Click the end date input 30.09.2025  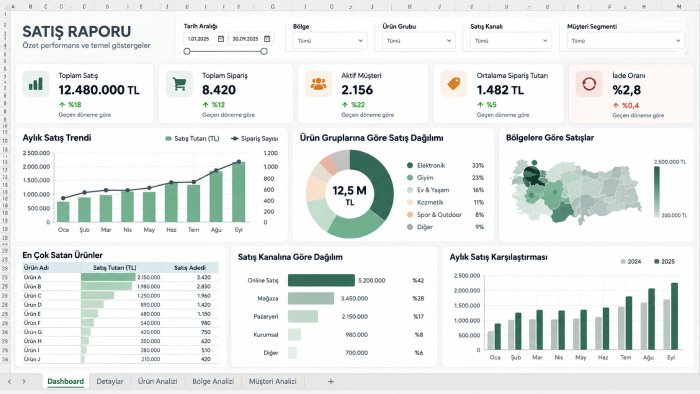tap(251, 39)
